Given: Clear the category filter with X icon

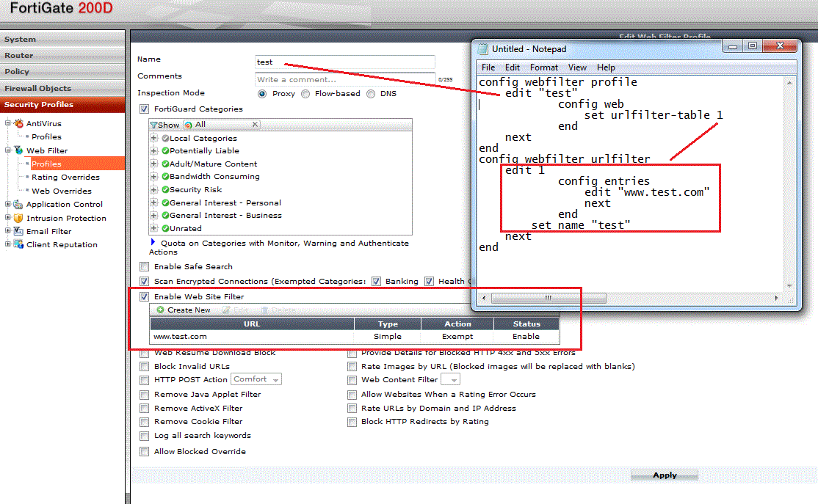Looking at the screenshot, I should (x=255, y=125).
